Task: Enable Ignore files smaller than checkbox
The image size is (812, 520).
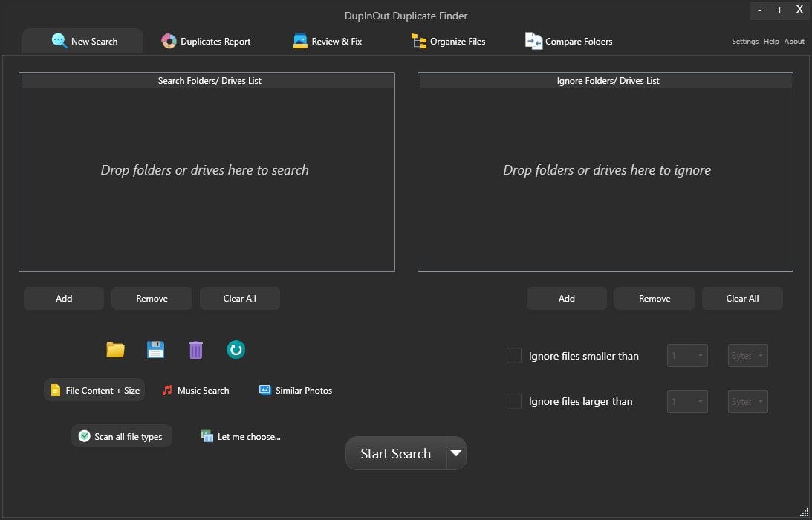Action: click(x=514, y=356)
